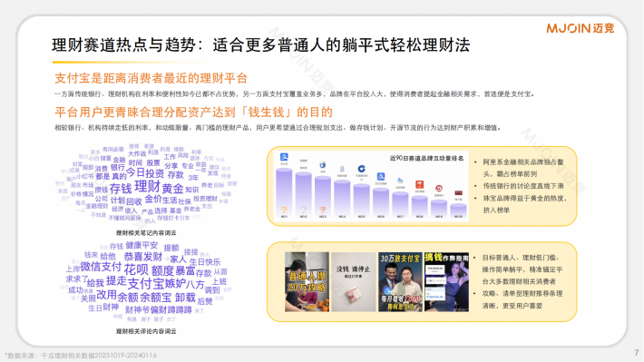Open the 搞钱作弊指南 thumbnail

point(446,282)
